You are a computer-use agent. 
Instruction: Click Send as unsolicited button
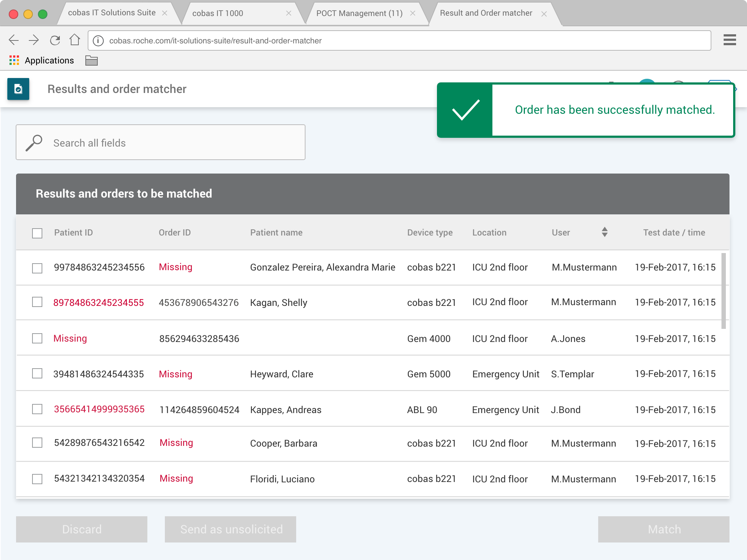[x=231, y=529]
